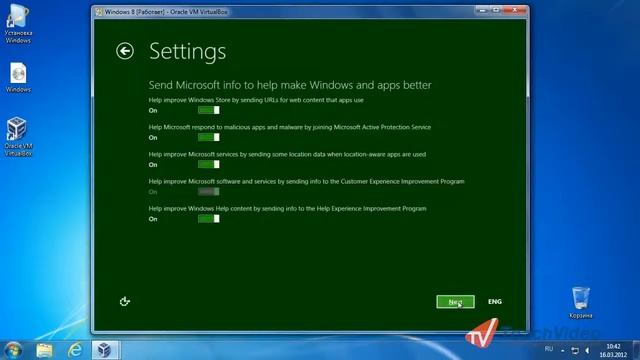The width and height of the screenshot is (640, 360).
Task: Click the RU language indicator in tray
Action: (x=549, y=349)
